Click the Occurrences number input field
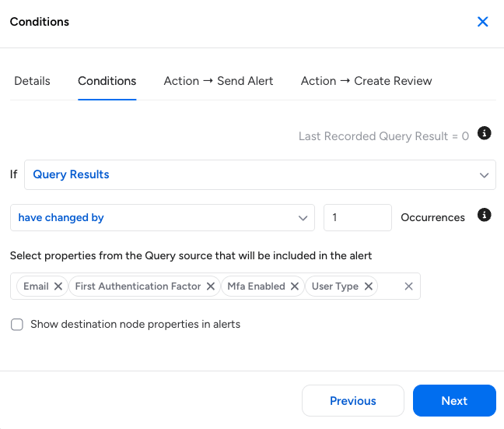Viewport: 504px width, 429px height. (357, 218)
